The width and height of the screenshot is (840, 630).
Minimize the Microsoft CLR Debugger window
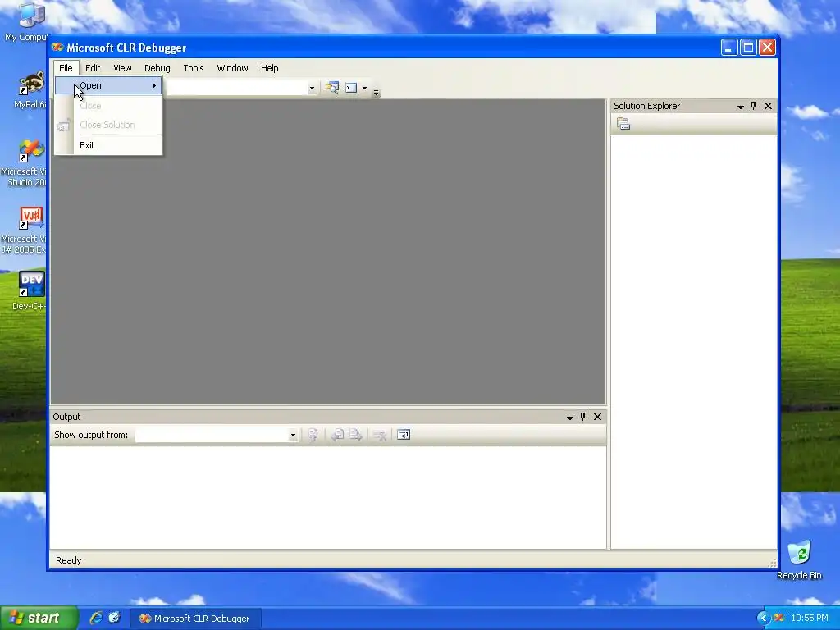click(729, 48)
